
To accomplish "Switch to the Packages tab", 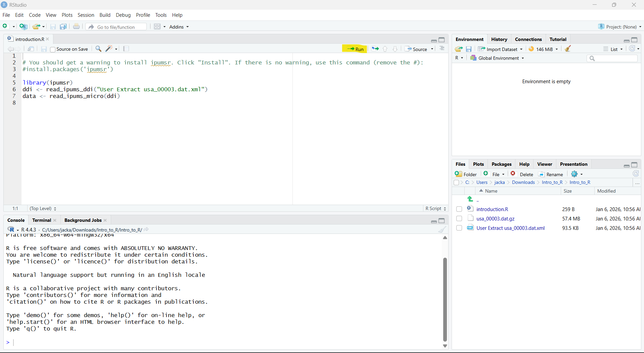I will 501,164.
